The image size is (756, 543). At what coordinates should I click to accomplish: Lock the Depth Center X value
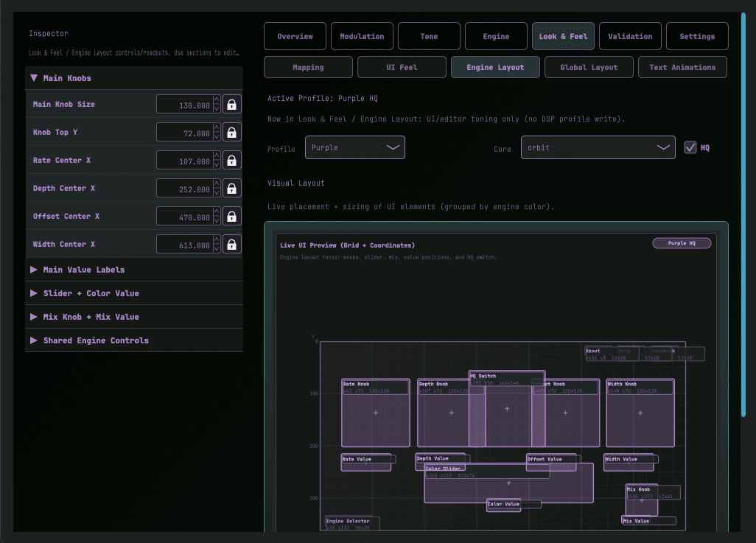pos(231,188)
